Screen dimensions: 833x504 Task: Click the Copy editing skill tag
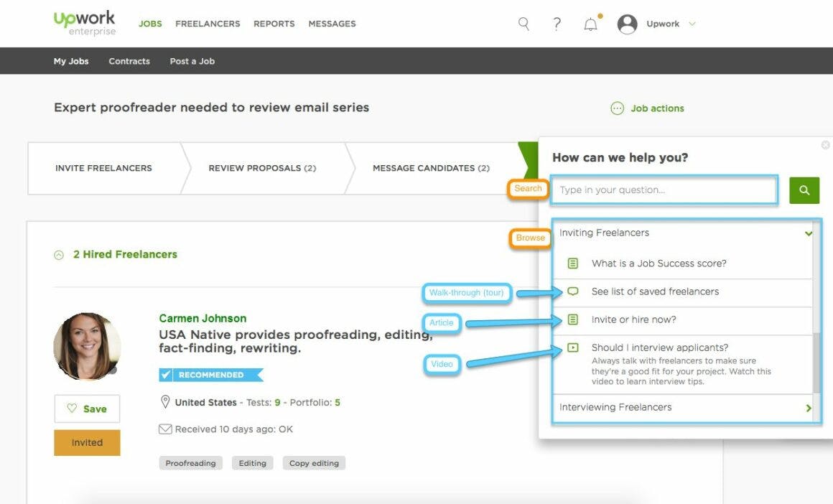314,463
